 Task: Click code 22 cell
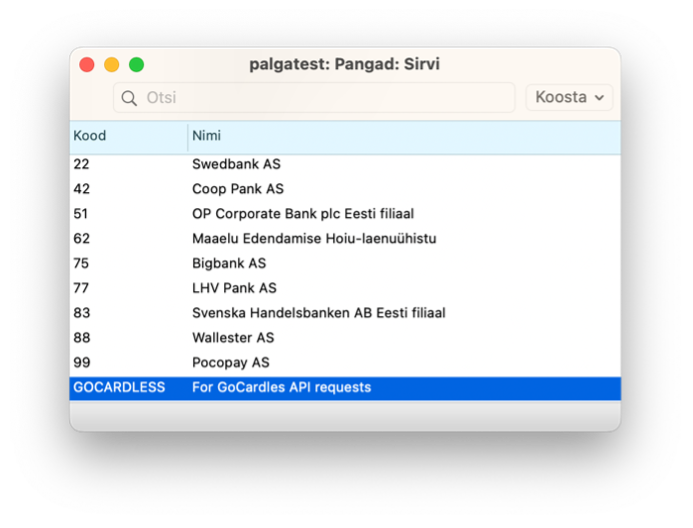tap(81, 164)
